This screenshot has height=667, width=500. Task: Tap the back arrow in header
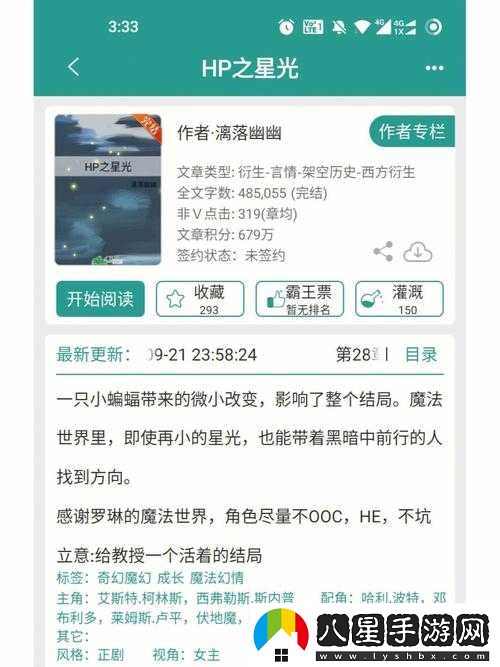point(74,67)
